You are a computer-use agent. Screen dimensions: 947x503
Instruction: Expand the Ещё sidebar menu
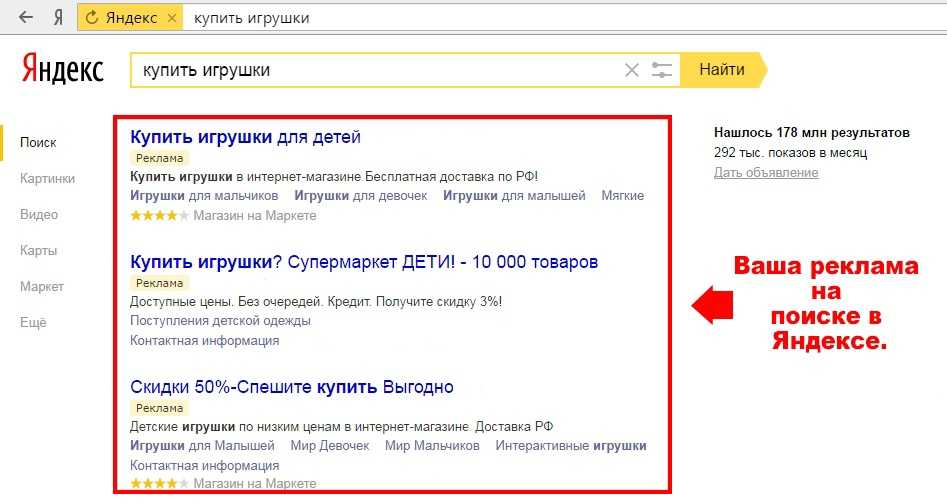click(33, 322)
